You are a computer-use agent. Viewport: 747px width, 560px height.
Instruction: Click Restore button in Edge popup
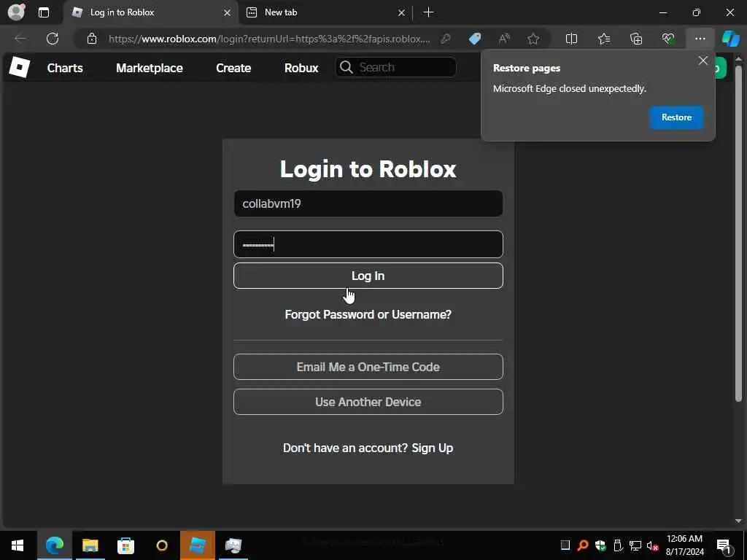pos(676,117)
